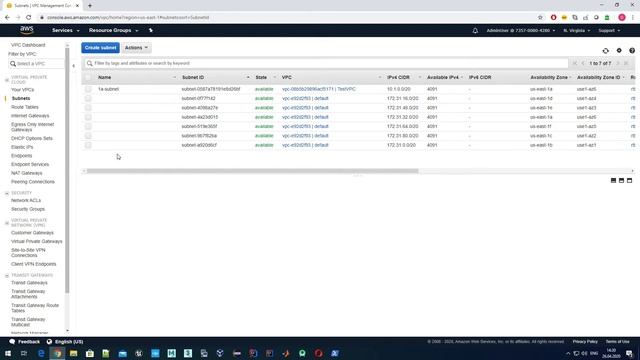Open the Actions dropdown
Viewport: 640px width, 360px height.
[136, 48]
